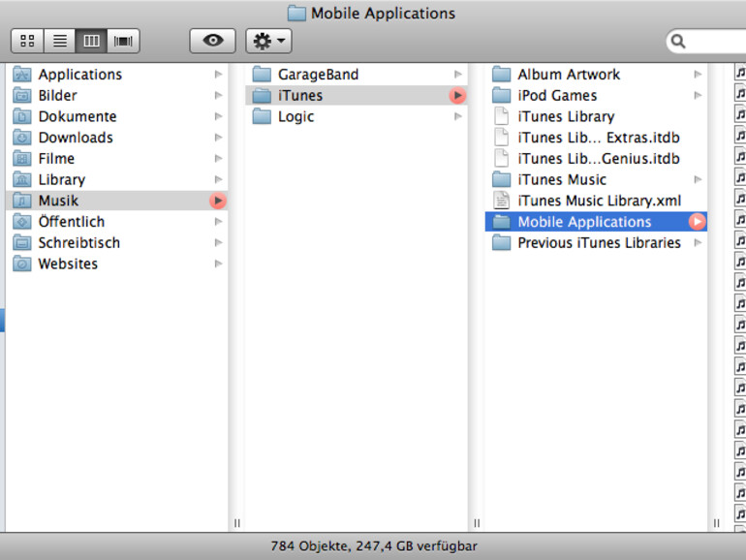Click the iTunes Lib...Genius.itdb file icon
Screen dimensions: 746x560
point(502,159)
